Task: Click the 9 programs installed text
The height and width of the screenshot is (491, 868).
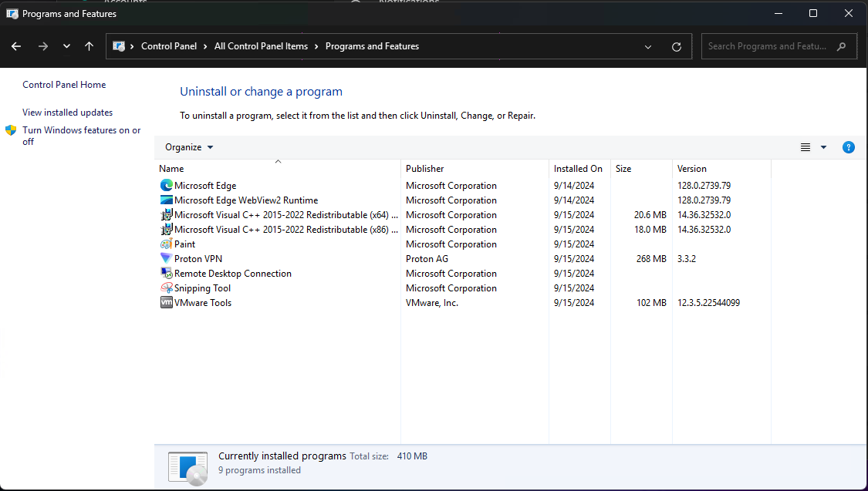Action: pos(259,470)
